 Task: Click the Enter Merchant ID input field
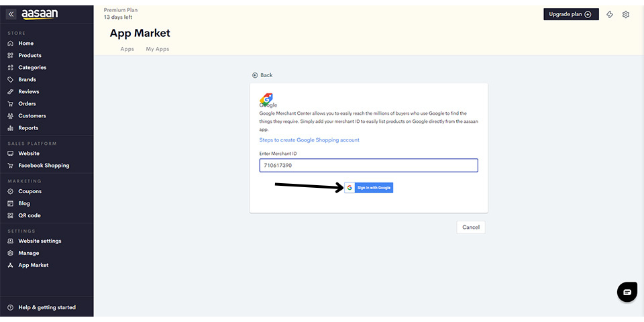(x=369, y=166)
